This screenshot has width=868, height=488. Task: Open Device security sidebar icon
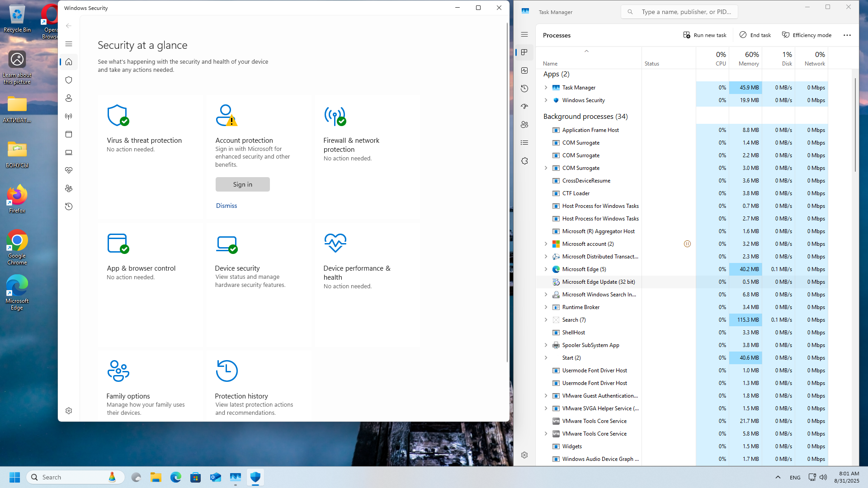tap(69, 152)
